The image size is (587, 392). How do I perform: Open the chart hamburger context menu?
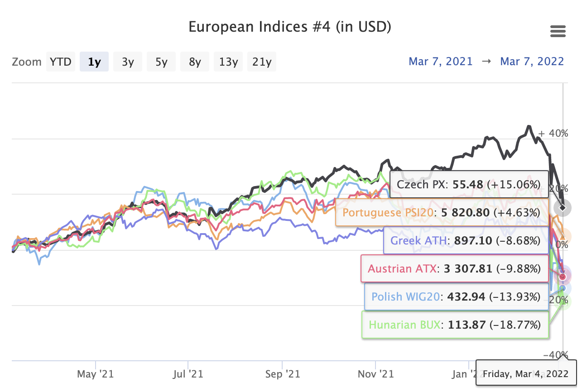click(x=558, y=31)
